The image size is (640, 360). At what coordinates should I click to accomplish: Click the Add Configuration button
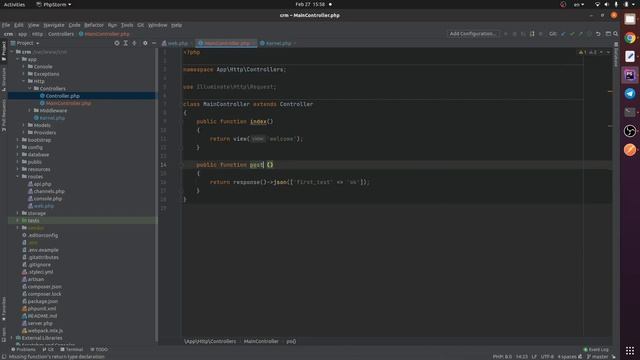coord(472,34)
